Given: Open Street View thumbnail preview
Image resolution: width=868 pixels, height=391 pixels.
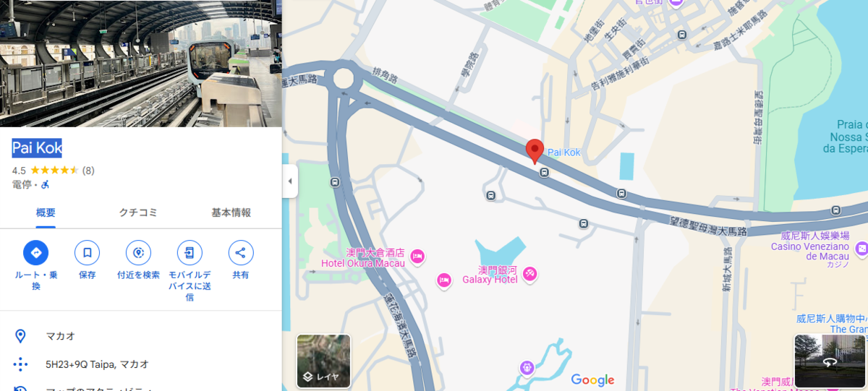Looking at the screenshot, I should 830,361.
